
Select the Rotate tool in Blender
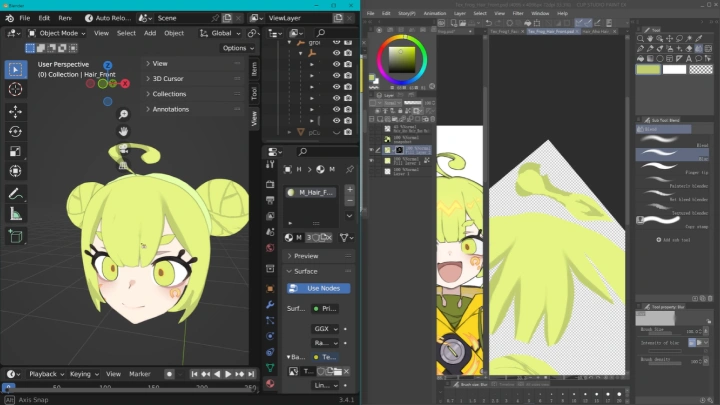[15, 131]
